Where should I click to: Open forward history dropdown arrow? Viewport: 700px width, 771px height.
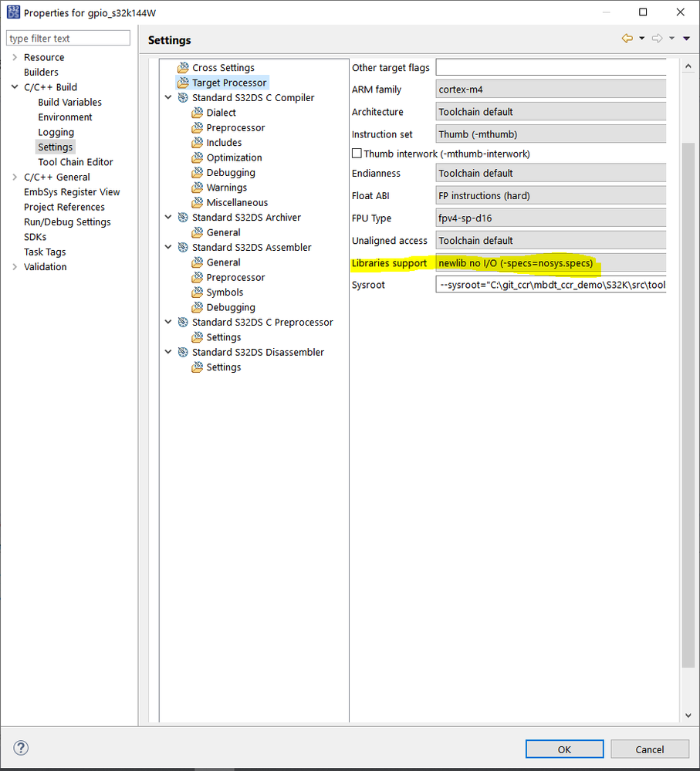671,39
